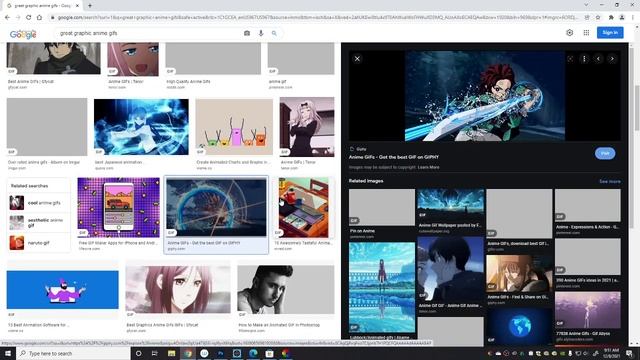The image size is (640, 360).
Task: Open the 16 Awesomely Tasteful Anime thumbnail
Action: coord(304,207)
